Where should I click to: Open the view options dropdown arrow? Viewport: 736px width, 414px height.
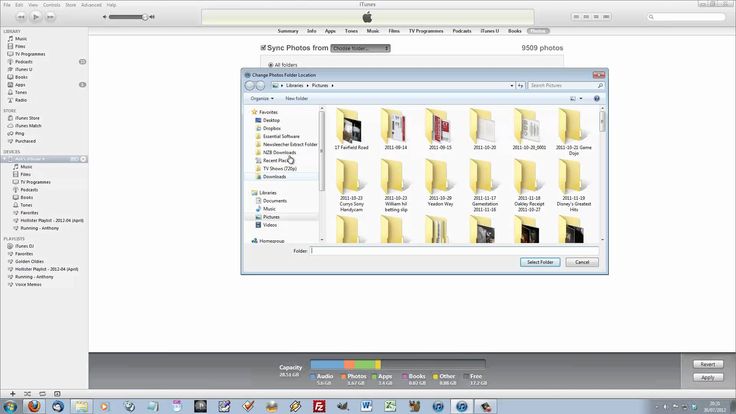581,99
